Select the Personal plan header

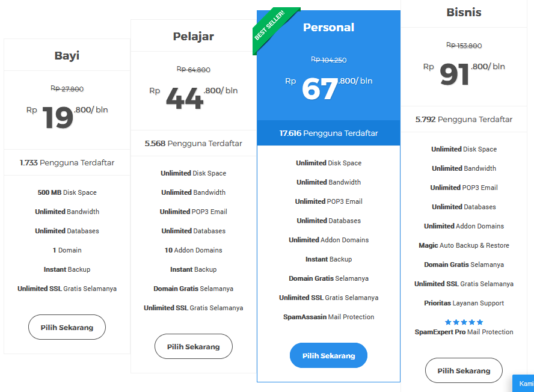coord(329,27)
